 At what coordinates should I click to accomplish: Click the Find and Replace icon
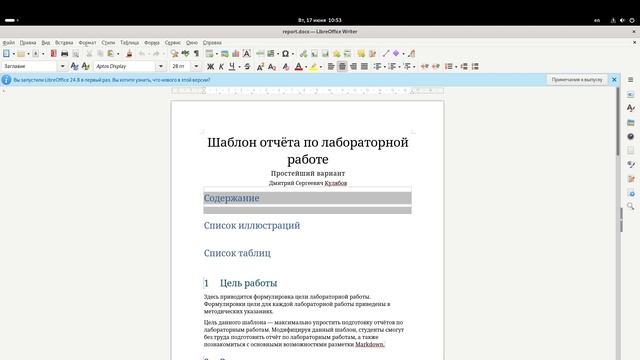tap(174, 53)
